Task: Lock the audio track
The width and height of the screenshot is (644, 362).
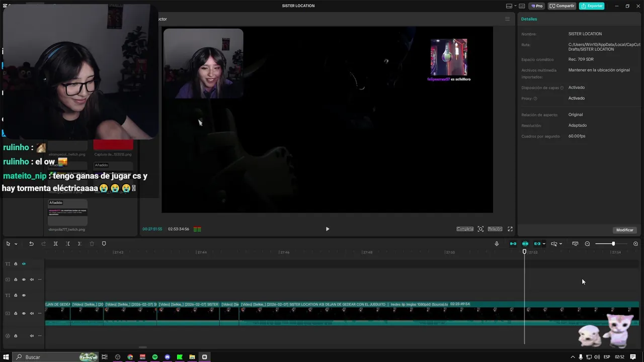Action: coord(16,336)
